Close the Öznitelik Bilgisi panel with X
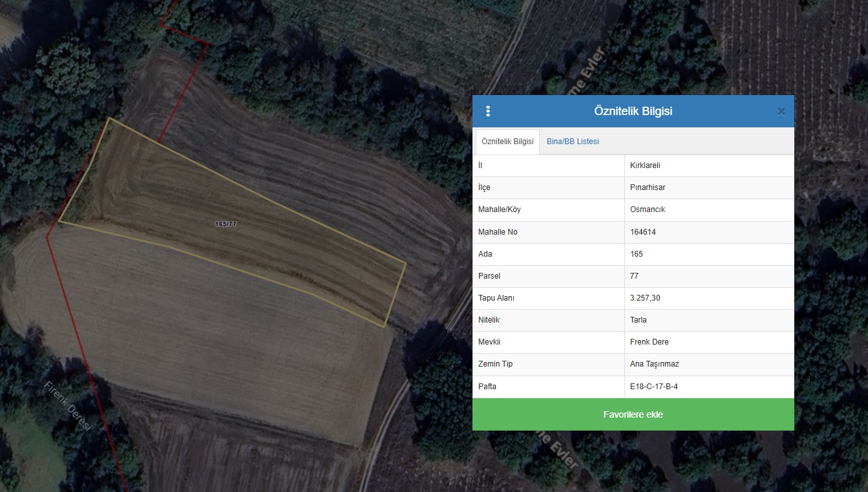The width and height of the screenshot is (868, 492). click(x=781, y=111)
